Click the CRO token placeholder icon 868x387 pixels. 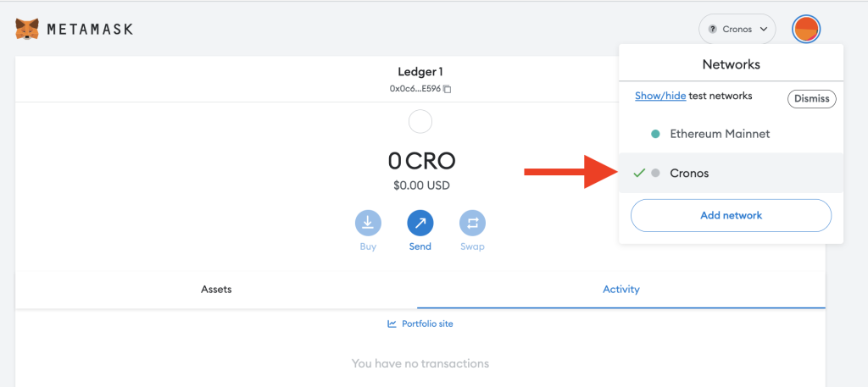(420, 122)
